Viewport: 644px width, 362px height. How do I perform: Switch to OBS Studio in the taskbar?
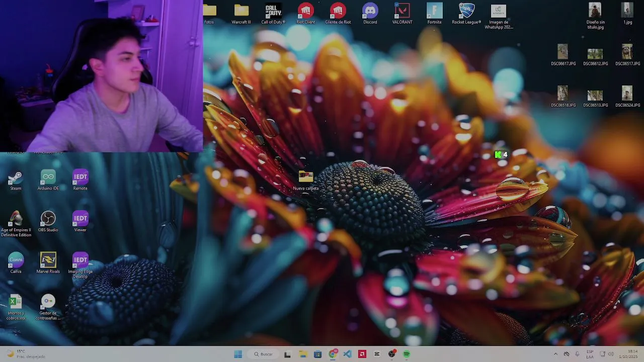392,354
